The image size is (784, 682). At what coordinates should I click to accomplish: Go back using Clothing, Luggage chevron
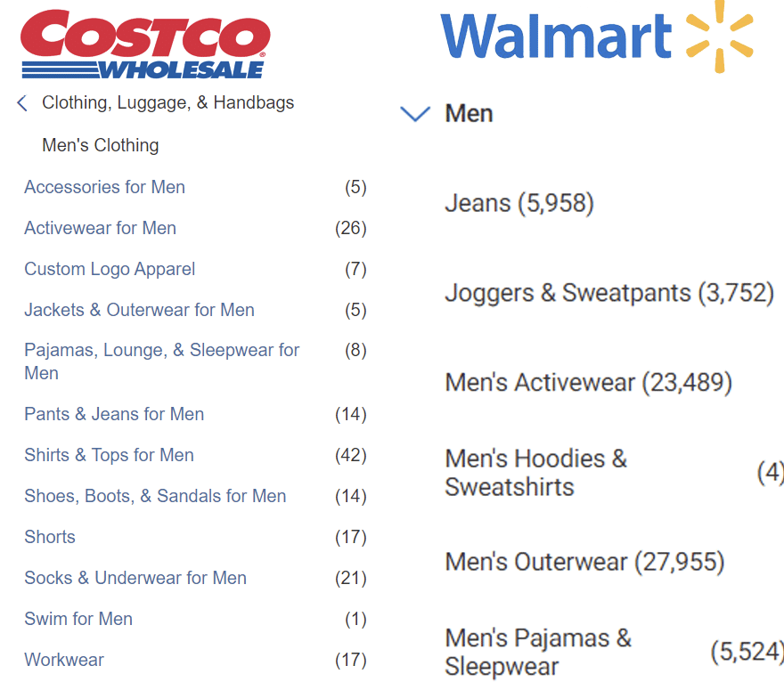tap(22, 103)
